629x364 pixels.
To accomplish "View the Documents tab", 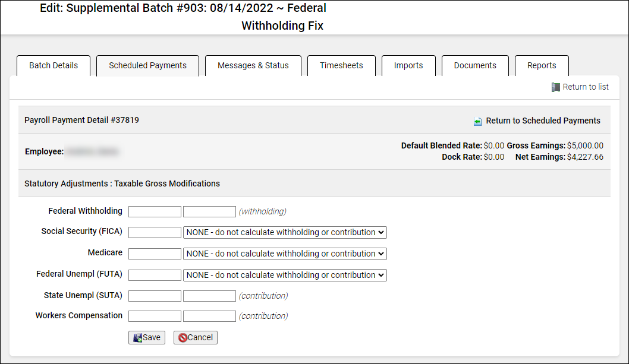I will 475,65.
